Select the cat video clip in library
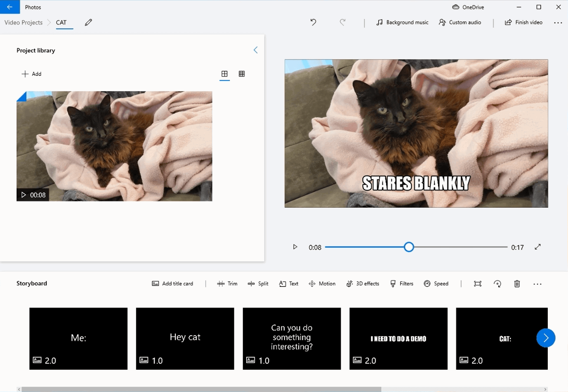The height and width of the screenshot is (392, 568). pos(114,146)
